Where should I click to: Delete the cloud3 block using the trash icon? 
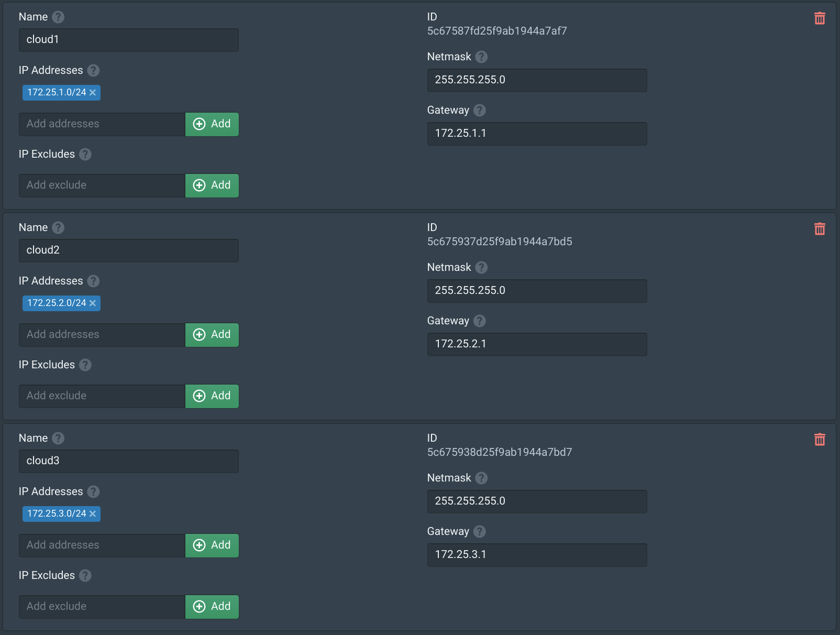point(820,440)
